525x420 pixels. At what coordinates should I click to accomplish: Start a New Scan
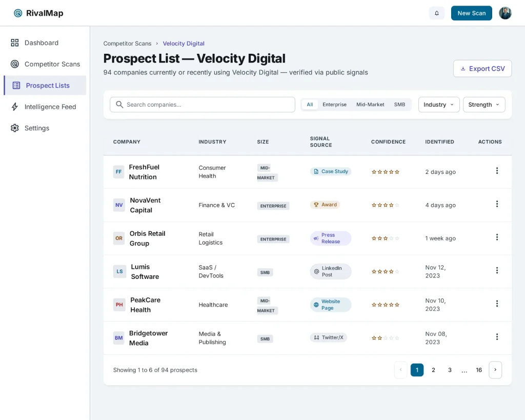472,13
